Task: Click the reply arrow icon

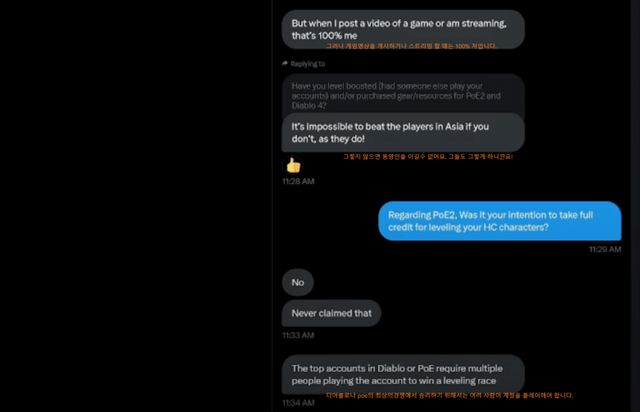Action: [286, 63]
